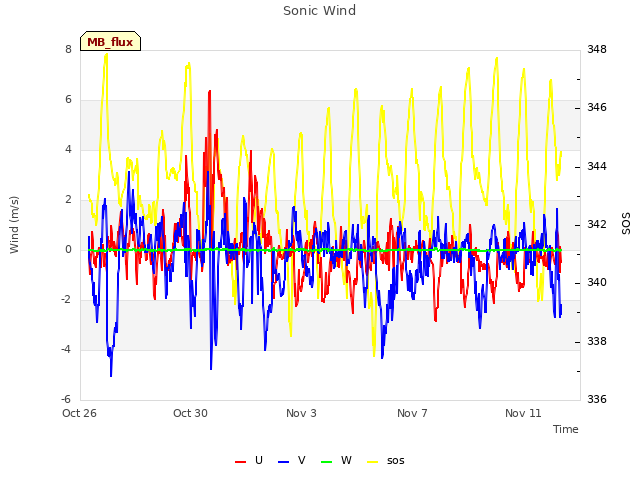This screenshot has height=480, width=640.
Task: Click the Time axis label
Action: (566, 429)
